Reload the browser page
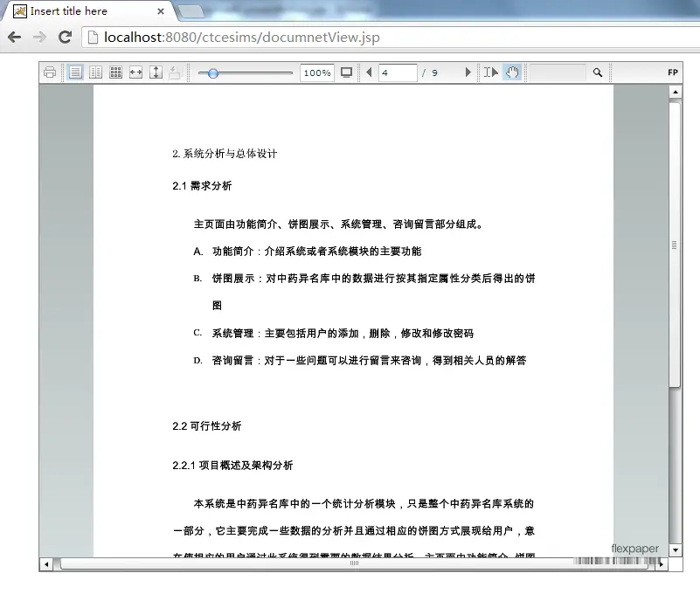 click(x=66, y=37)
